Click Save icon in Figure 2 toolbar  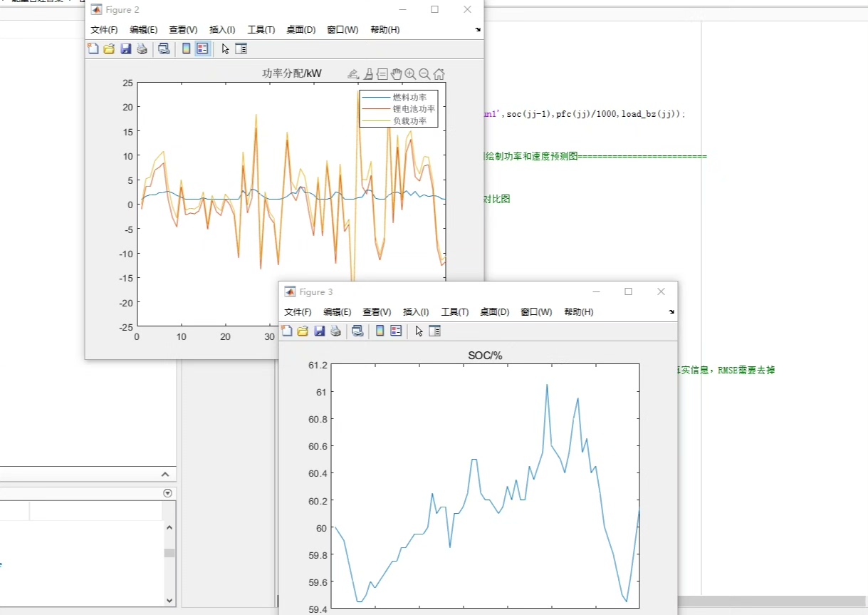pyautogui.click(x=125, y=48)
